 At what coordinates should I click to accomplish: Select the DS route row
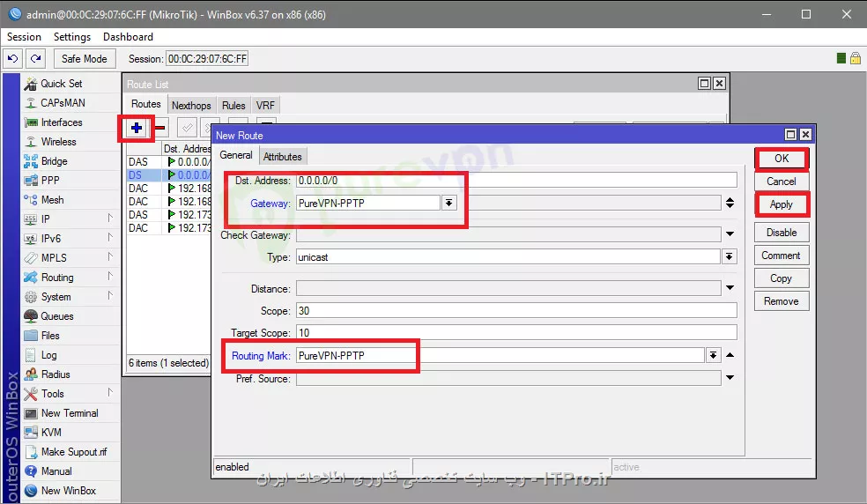(168, 174)
